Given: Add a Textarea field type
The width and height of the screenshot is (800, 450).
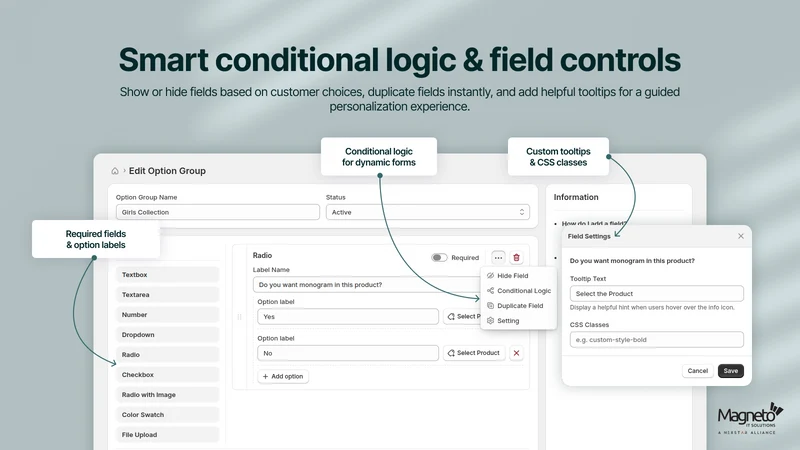Looking at the screenshot, I should [x=167, y=295].
